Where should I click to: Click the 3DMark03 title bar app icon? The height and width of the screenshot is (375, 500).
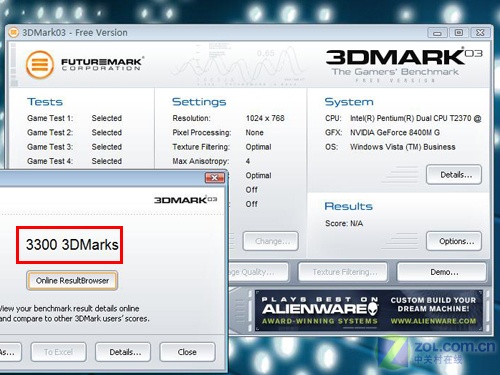click(x=13, y=33)
